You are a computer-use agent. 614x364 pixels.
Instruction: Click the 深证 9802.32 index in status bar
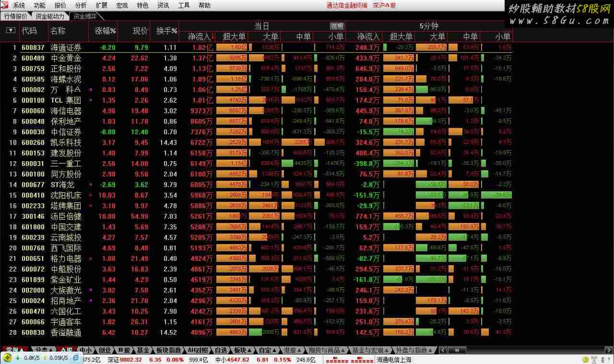[124, 360]
